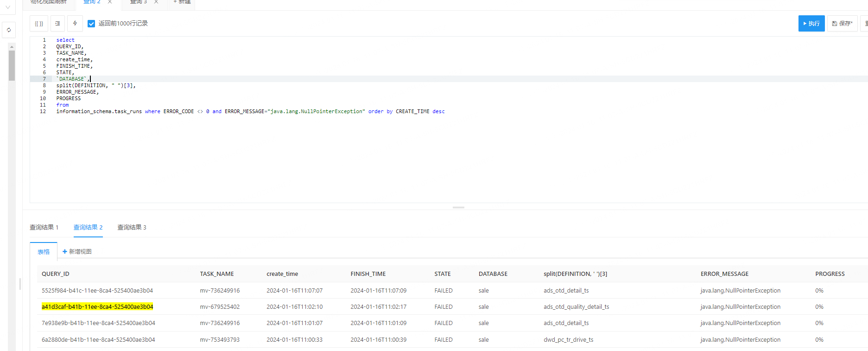Select the 表格 view tab
Viewport: 868px width, 351px height.
44,252
